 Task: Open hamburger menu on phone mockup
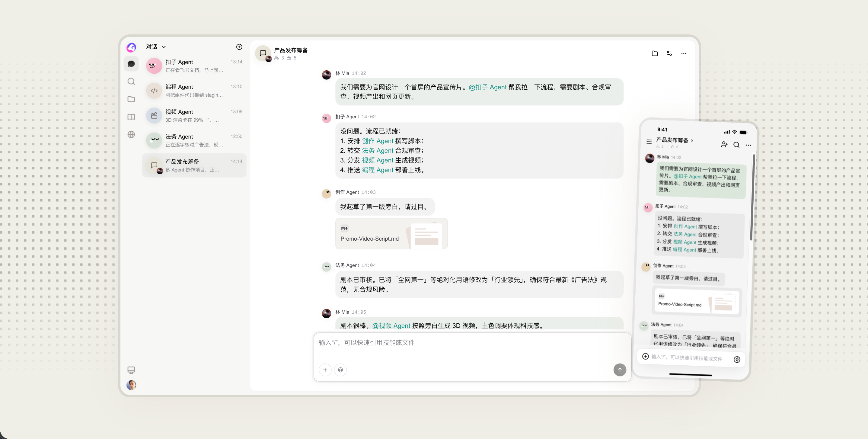coord(649,142)
